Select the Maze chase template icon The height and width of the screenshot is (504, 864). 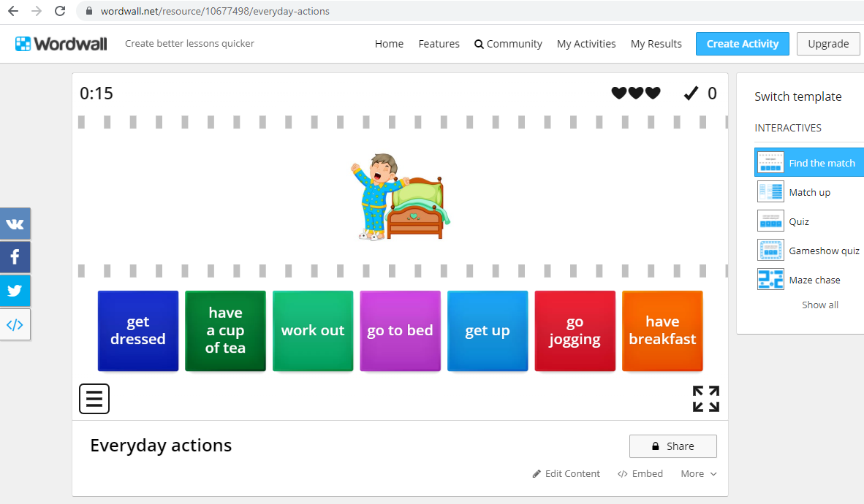pyautogui.click(x=770, y=279)
